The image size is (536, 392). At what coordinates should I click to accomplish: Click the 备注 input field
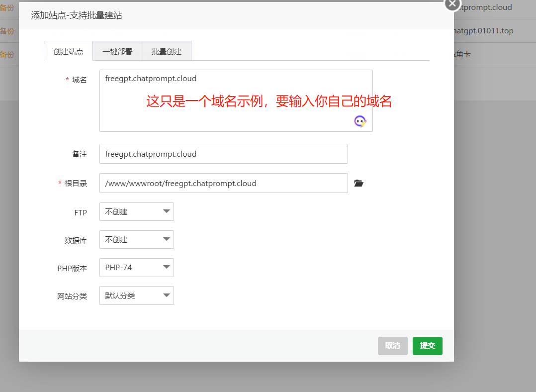tap(224, 154)
